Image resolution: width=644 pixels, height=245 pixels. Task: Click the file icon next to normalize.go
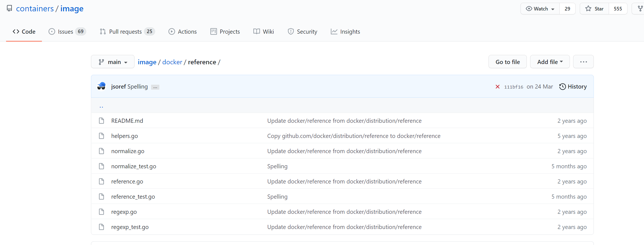pos(101,151)
